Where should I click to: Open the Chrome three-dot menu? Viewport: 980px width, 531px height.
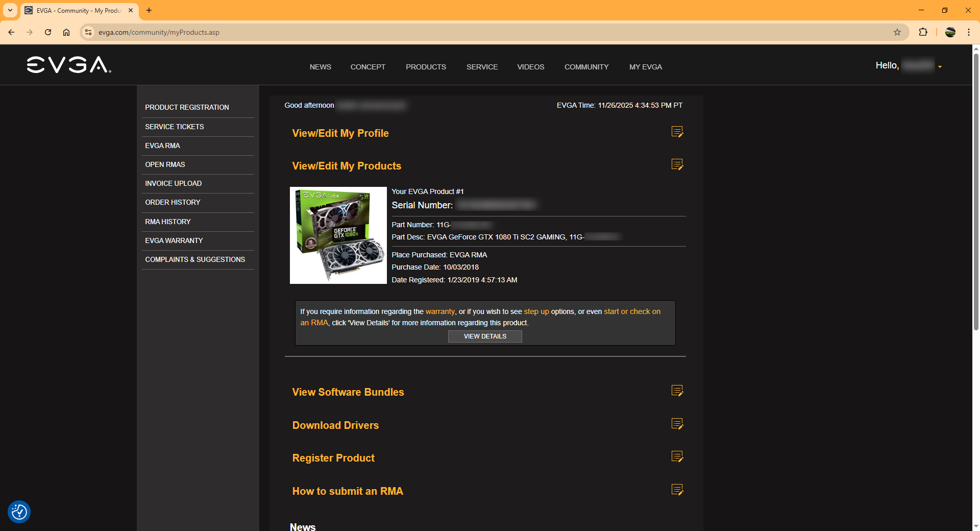pos(969,32)
